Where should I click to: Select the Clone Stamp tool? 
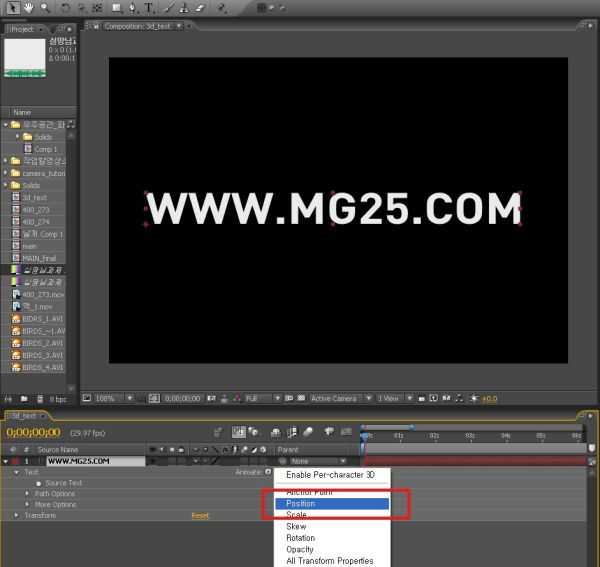[x=184, y=8]
